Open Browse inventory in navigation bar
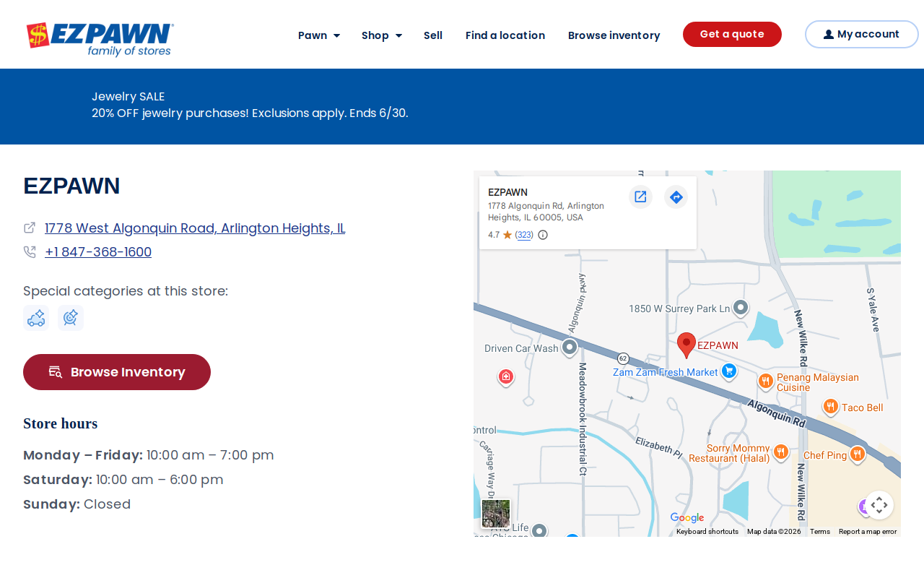The height and width of the screenshot is (578, 924). coord(614,35)
